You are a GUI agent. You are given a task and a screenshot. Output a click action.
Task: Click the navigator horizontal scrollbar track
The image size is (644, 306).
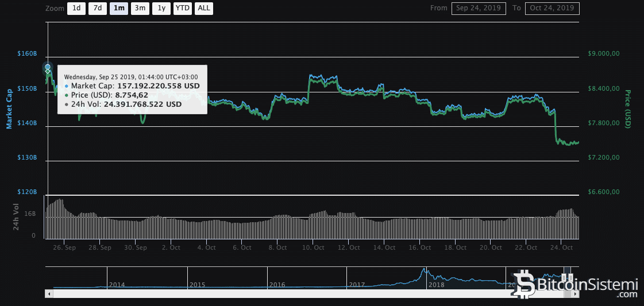(x=287, y=293)
